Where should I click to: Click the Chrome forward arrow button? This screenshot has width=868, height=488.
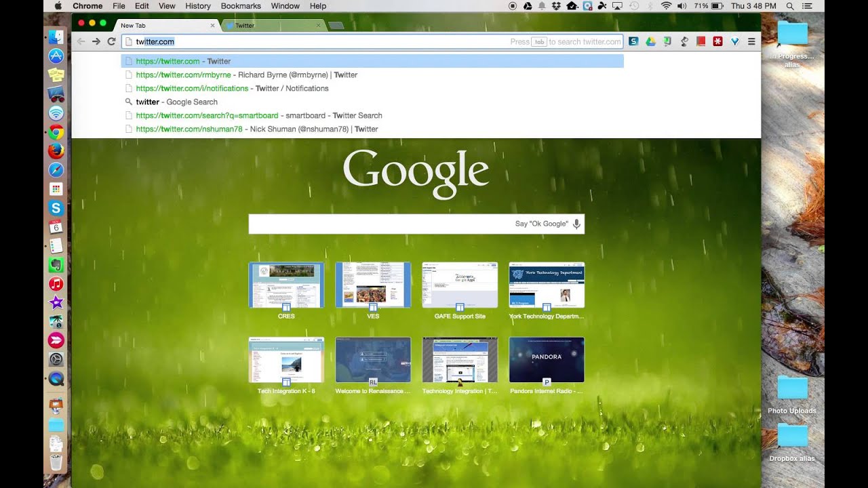tap(96, 41)
